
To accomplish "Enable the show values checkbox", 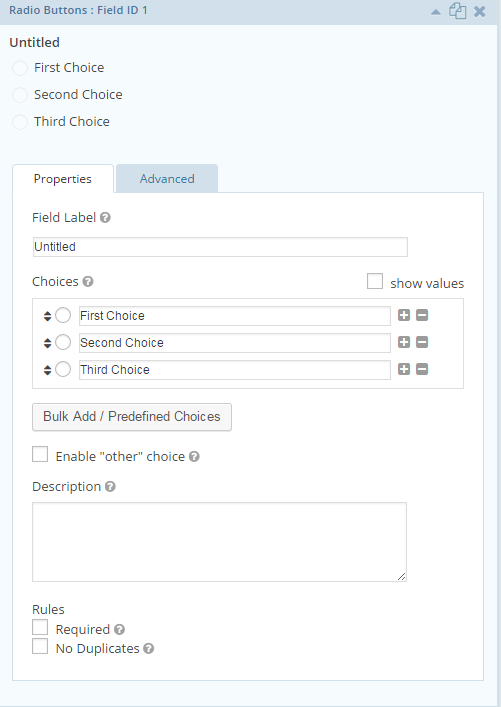I will [375, 281].
